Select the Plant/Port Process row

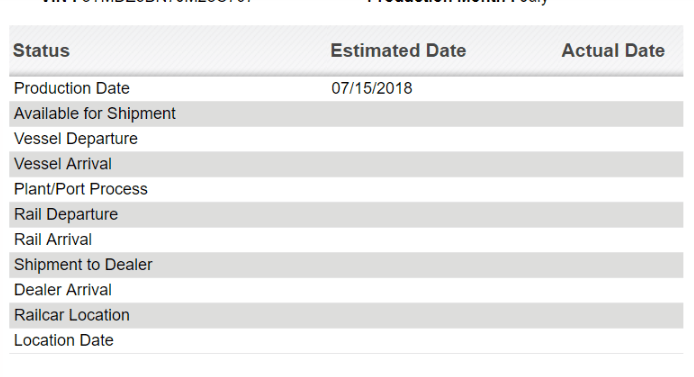point(346,189)
